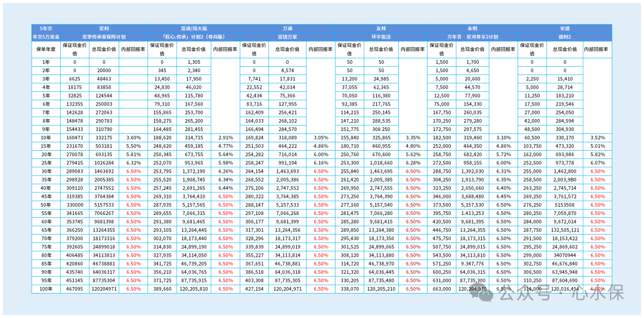Click the '6.45%' return rate cell
Image resolution: width=644 pixels, height=318 pixels.
tap(503, 196)
